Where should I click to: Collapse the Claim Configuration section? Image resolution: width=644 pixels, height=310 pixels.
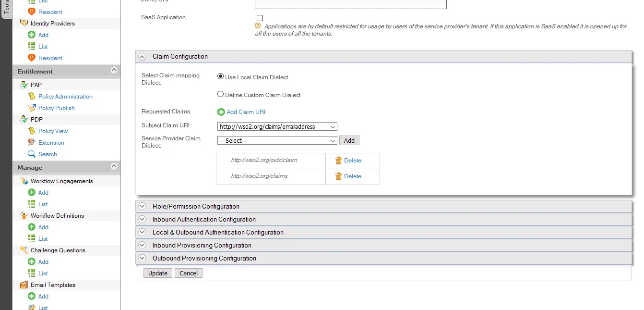click(142, 57)
